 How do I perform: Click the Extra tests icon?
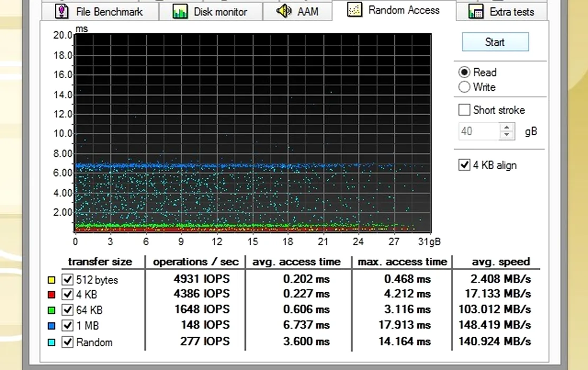coord(476,12)
